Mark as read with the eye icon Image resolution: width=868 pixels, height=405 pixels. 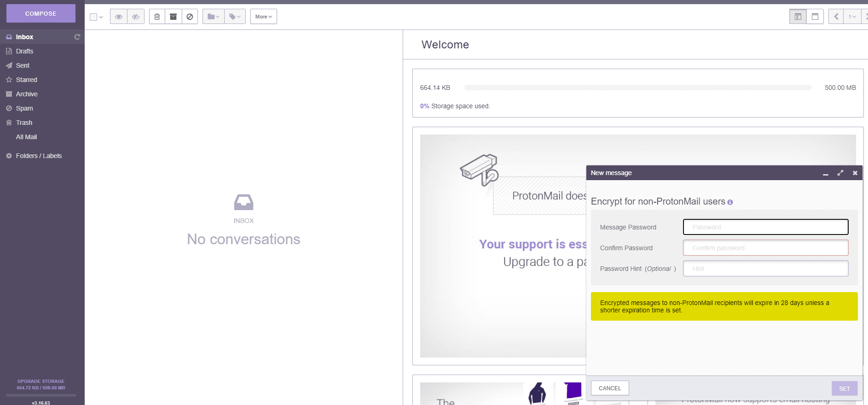(x=119, y=17)
